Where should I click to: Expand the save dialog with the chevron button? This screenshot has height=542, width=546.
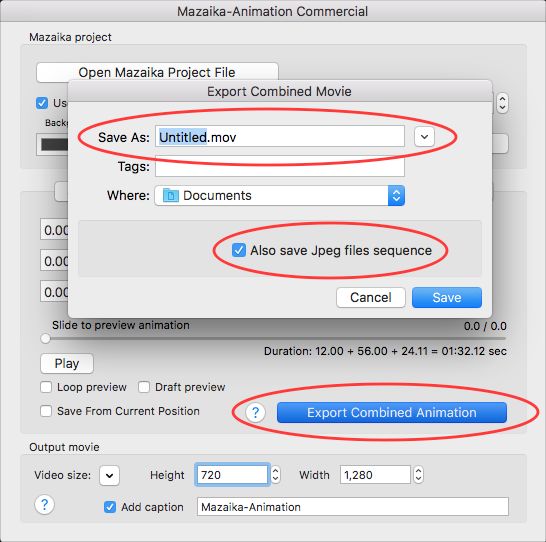pyautogui.click(x=424, y=137)
